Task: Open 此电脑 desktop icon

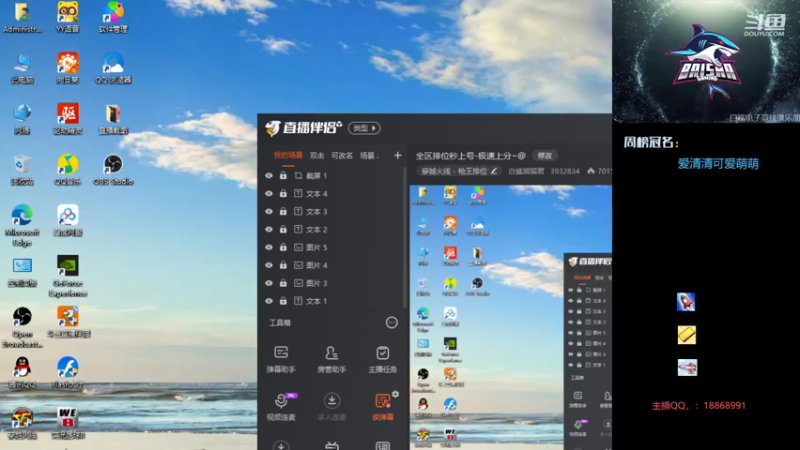Action: pyautogui.click(x=22, y=68)
